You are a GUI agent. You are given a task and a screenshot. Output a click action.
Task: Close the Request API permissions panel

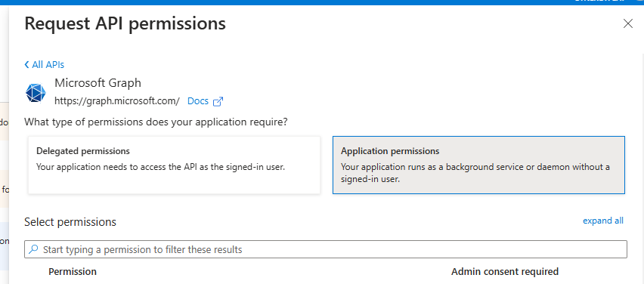(628, 24)
